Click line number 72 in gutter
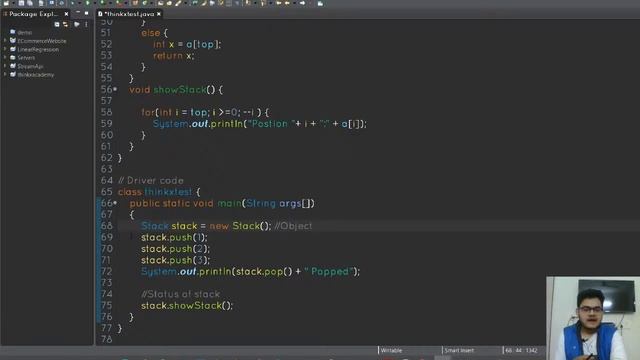Viewport: 640px width, 360px height. [x=107, y=271]
